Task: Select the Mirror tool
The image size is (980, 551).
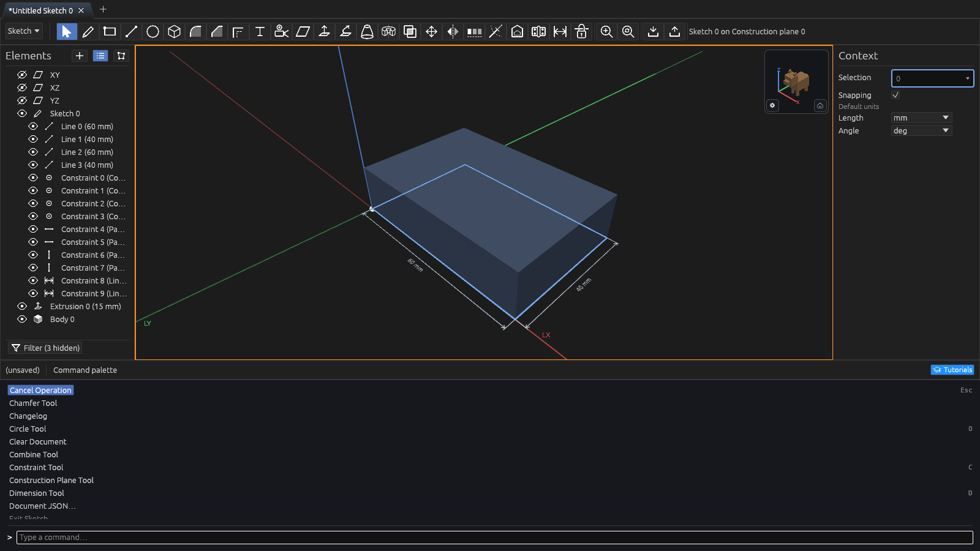Action: click(x=453, y=31)
